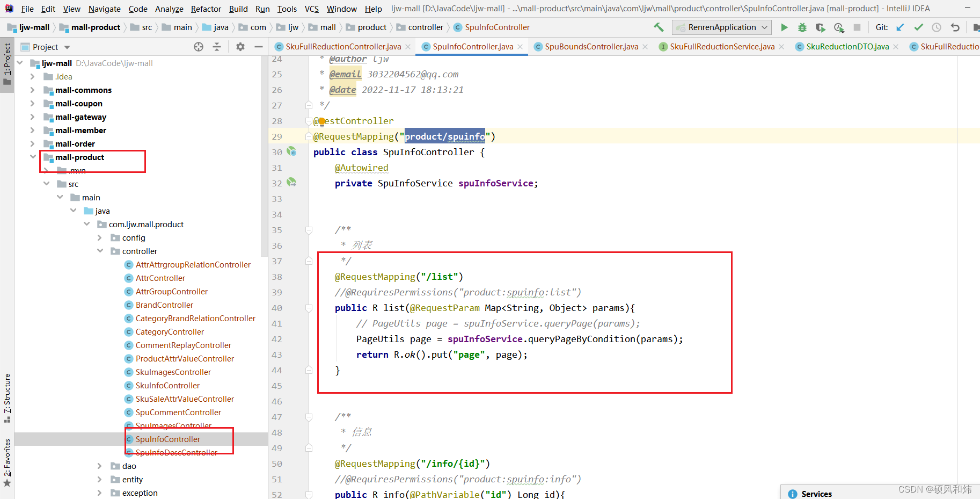The image size is (980, 499).
Task: Show Git history clock icon
Action: pyautogui.click(x=937, y=27)
